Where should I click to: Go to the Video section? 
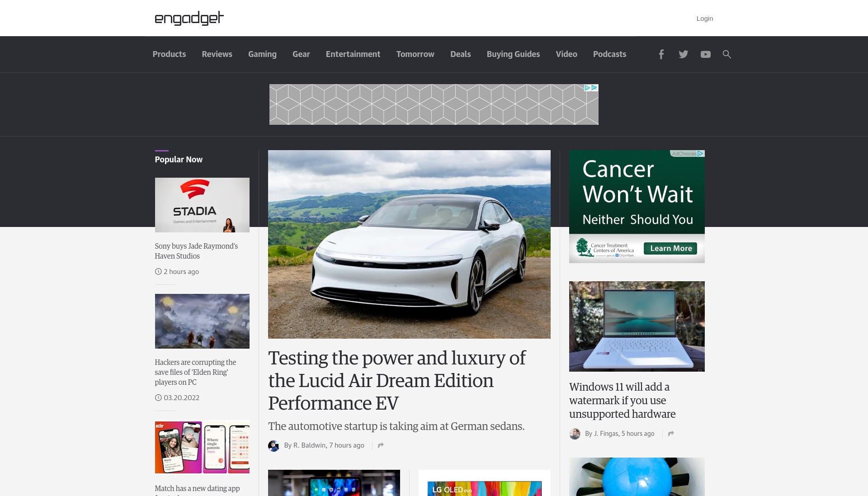566,54
